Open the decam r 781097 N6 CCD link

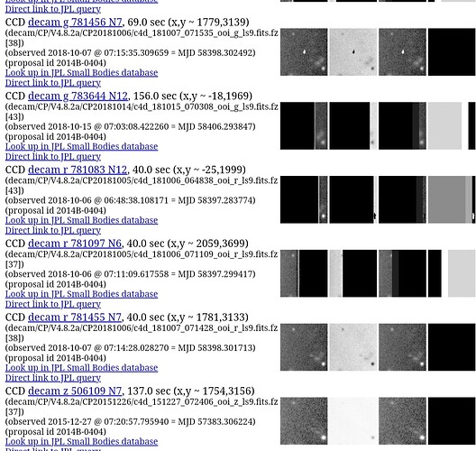pyautogui.click(x=75, y=244)
